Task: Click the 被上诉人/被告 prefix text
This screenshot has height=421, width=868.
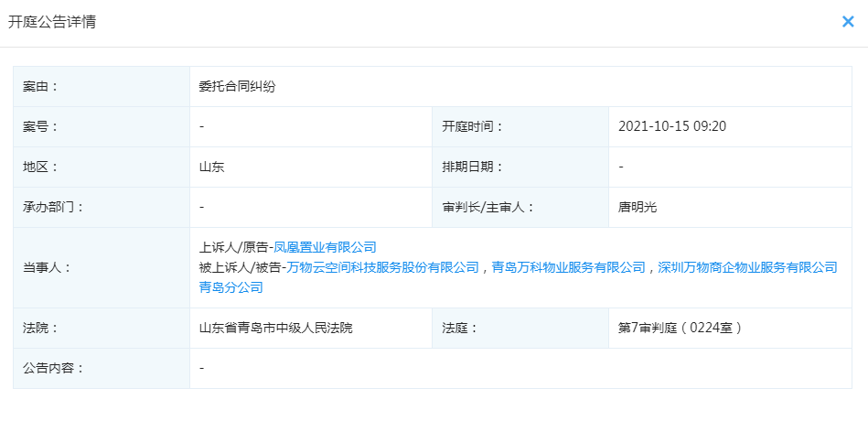Action: 241,267
